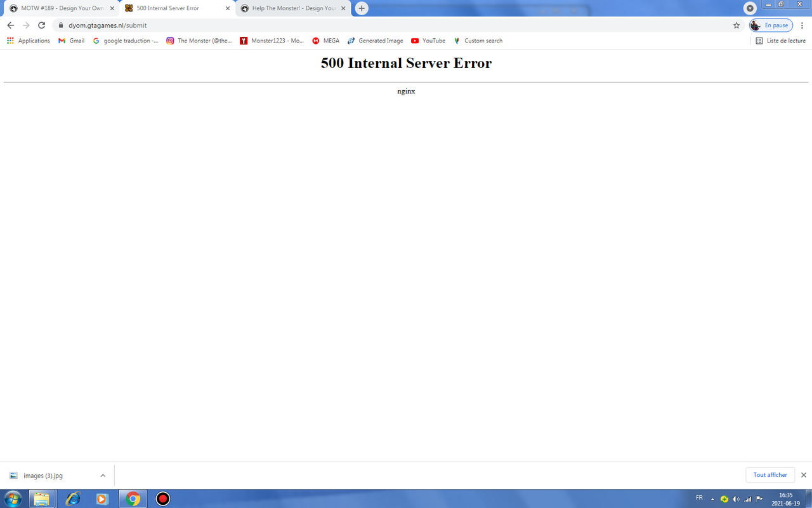Click the Chrome taskbar icon
812x508 pixels.
[x=133, y=498]
